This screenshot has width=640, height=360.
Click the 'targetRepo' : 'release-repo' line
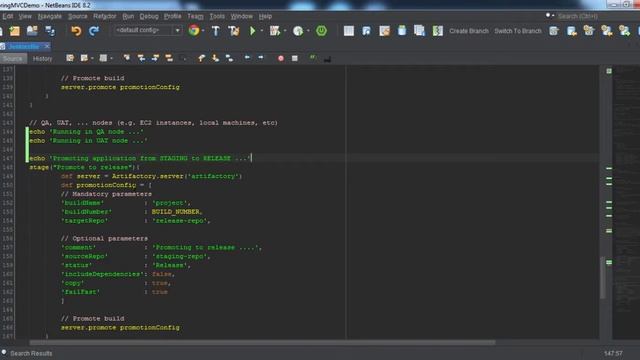tap(136, 221)
